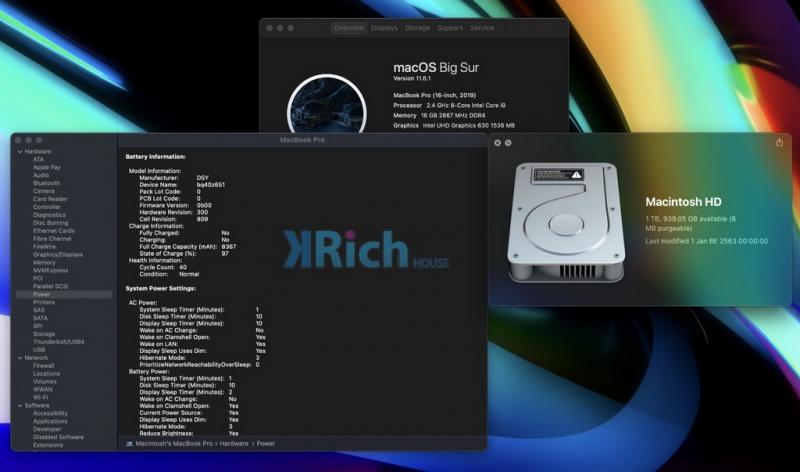This screenshot has height=472, width=800.
Task: Select Apple Pay in the sidebar
Action: coord(47,167)
